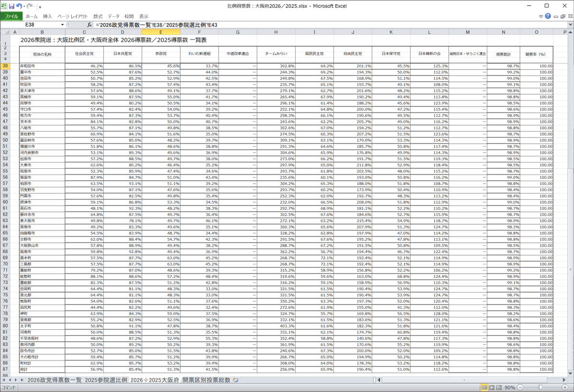The height and width of the screenshot is (392, 574).
Task: Restore the workbook window inside Excel
Action: (x=562, y=16)
